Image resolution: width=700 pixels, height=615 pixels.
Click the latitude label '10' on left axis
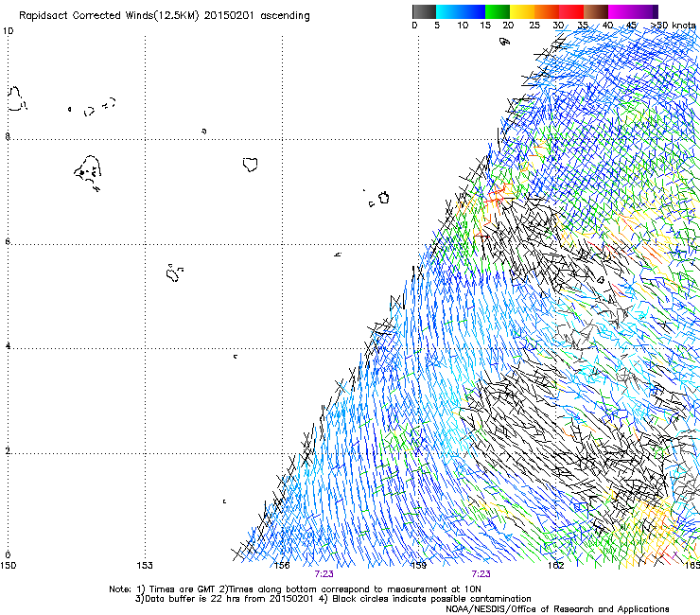(x=8, y=31)
